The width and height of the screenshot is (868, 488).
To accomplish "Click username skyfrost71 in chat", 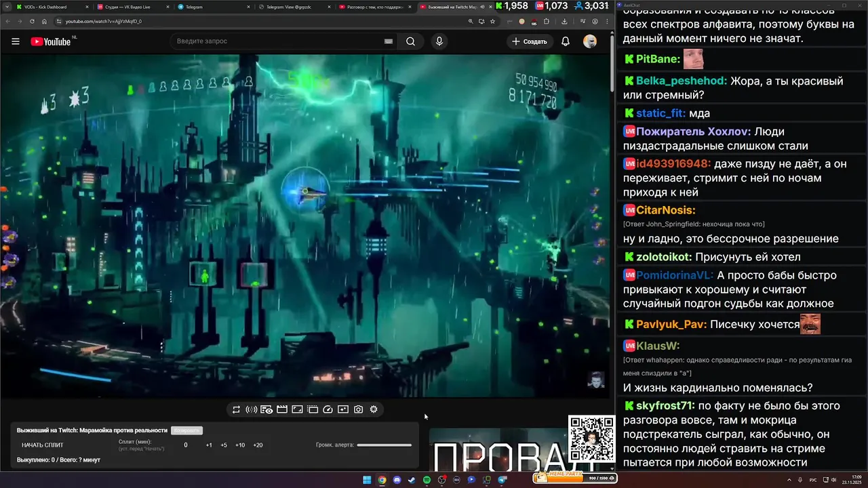I will [665, 406].
